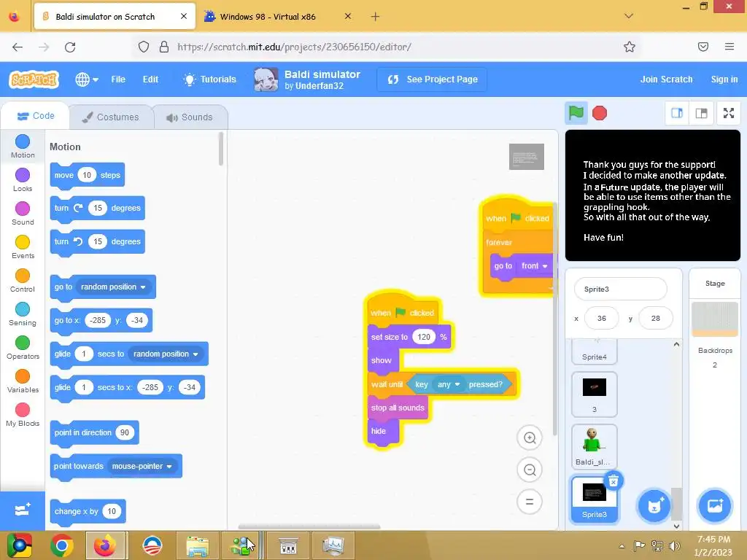This screenshot has height=560, width=747.
Task: Click the Scratch logo
Action: 34,79
